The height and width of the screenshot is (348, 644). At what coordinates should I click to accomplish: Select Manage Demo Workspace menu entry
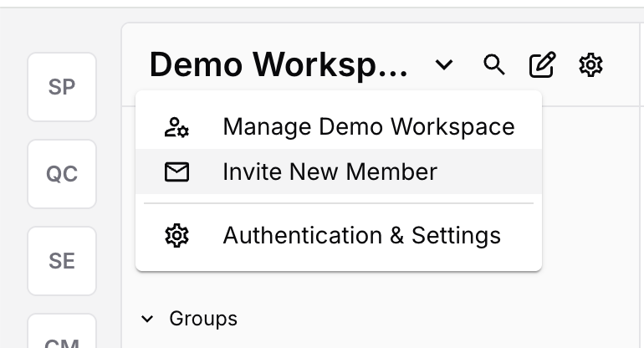tap(339, 126)
